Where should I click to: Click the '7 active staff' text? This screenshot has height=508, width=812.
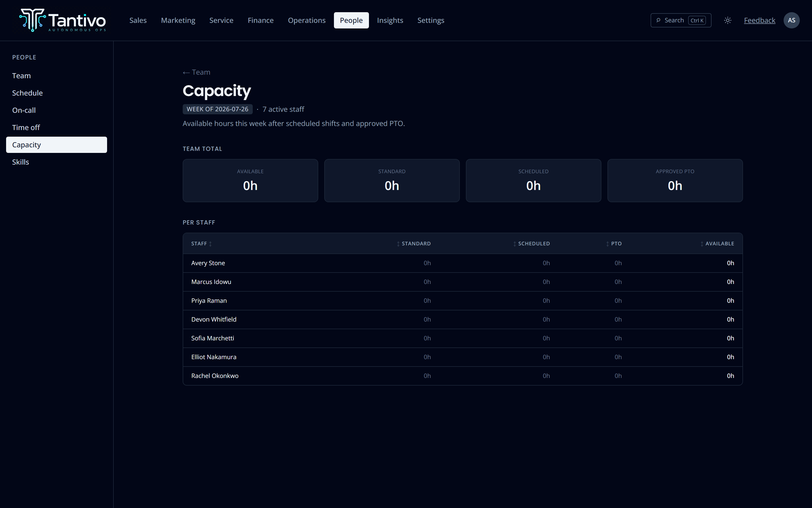[x=283, y=109]
